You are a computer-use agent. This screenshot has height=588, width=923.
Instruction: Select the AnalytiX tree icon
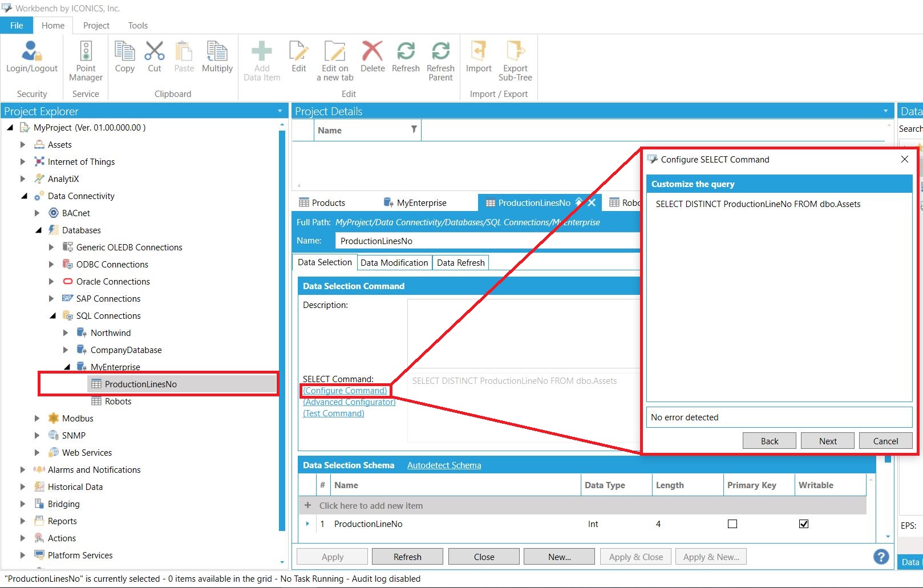39,179
